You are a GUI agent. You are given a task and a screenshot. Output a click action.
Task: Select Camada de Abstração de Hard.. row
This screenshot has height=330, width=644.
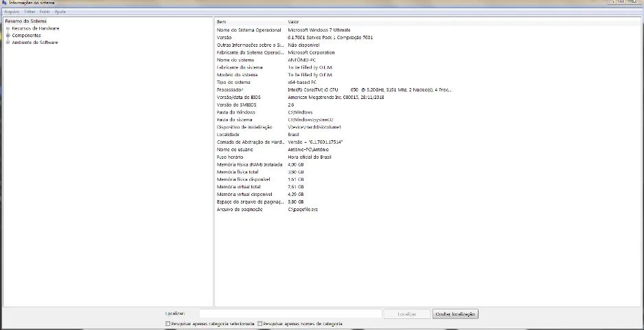pos(335,142)
